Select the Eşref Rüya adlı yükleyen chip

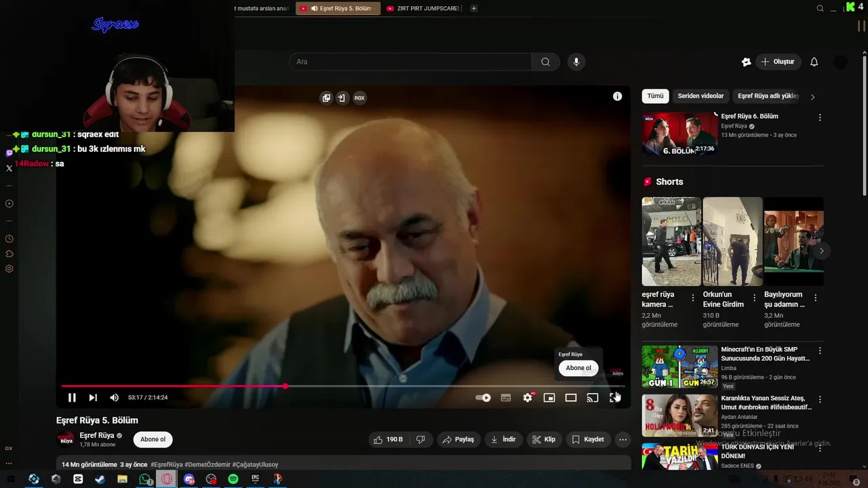point(768,96)
